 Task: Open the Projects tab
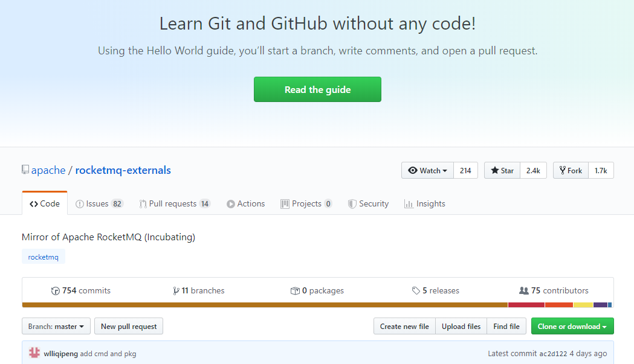(x=306, y=203)
